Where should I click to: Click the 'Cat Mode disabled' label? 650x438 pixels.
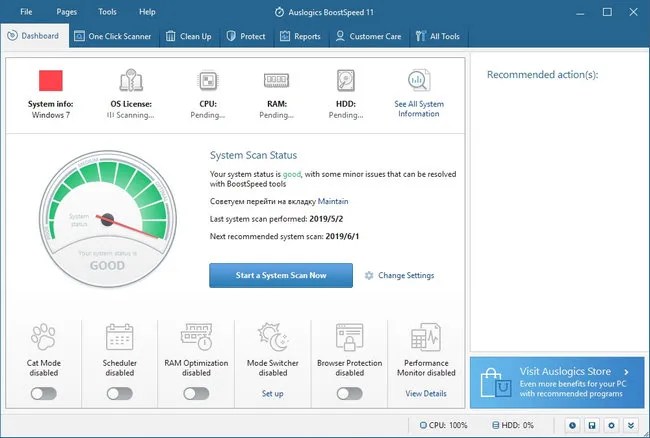44,368
